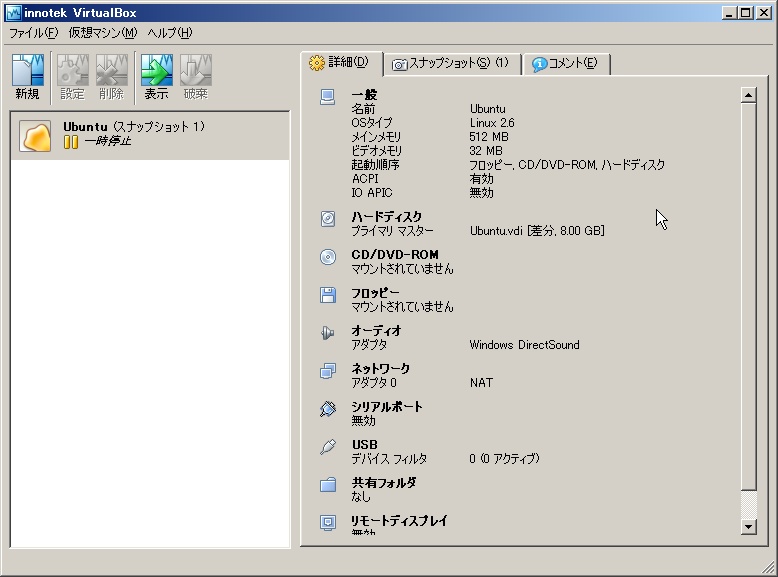Click the ビデオメモリ label
778x577 pixels.
coord(377,150)
